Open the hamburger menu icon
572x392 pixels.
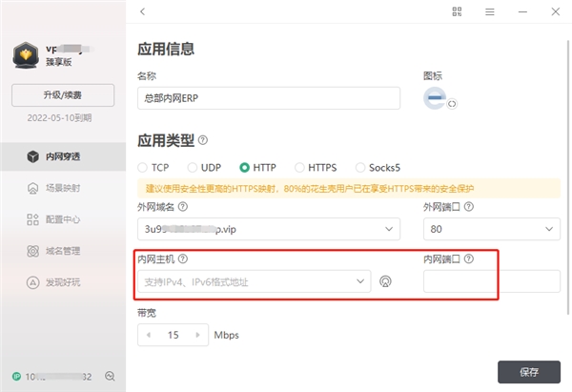(x=490, y=12)
